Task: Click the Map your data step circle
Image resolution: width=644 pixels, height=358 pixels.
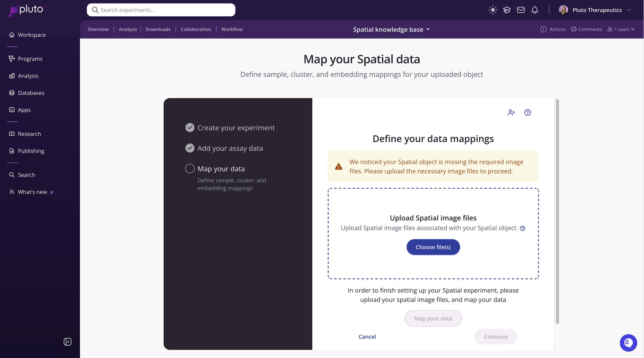Action: (190, 169)
